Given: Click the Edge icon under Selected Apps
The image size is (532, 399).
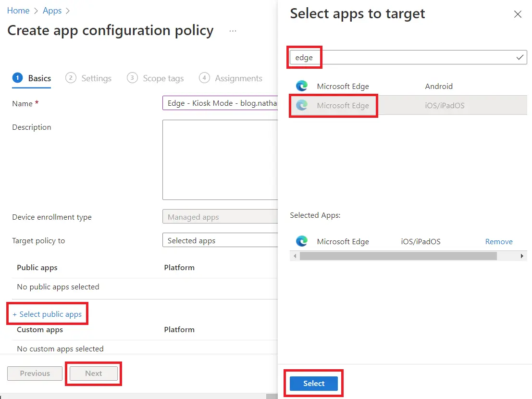Looking at the screenshot, I should pyautogui.click(x=302, y=241).
